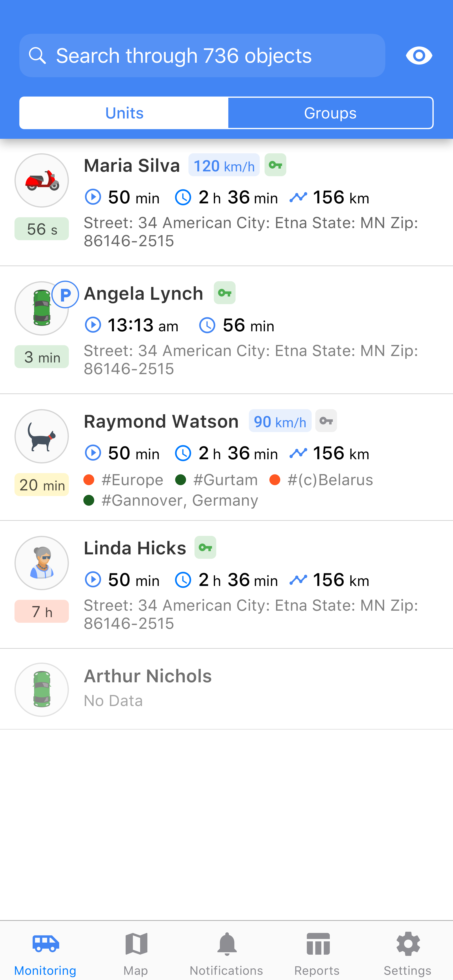Toggle the eye visibility icon

point(419,56)
